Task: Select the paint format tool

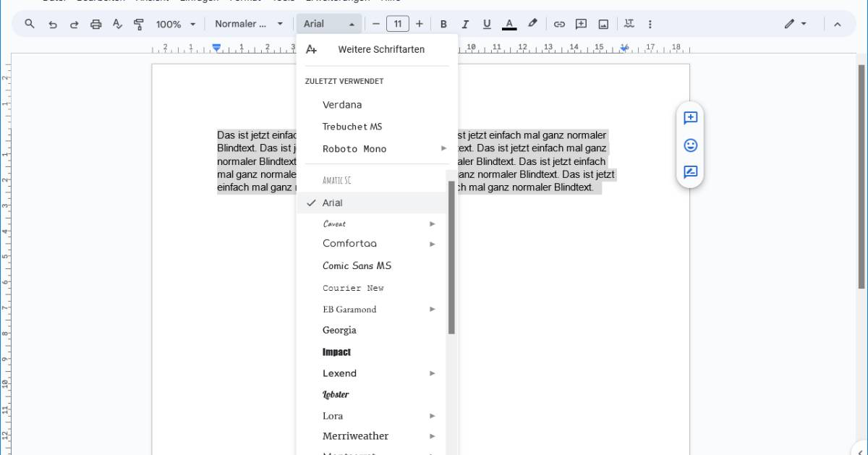Action: [139, 23]
